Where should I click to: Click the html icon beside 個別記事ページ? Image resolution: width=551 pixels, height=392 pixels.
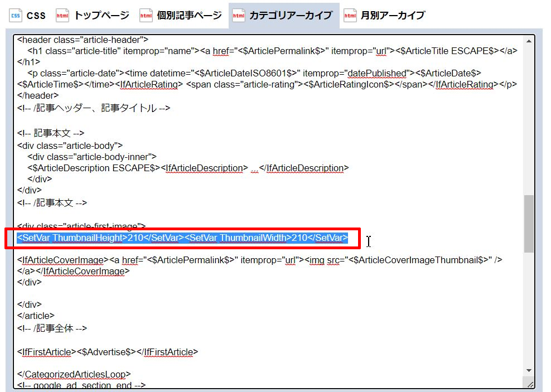[x=146, y=16]
